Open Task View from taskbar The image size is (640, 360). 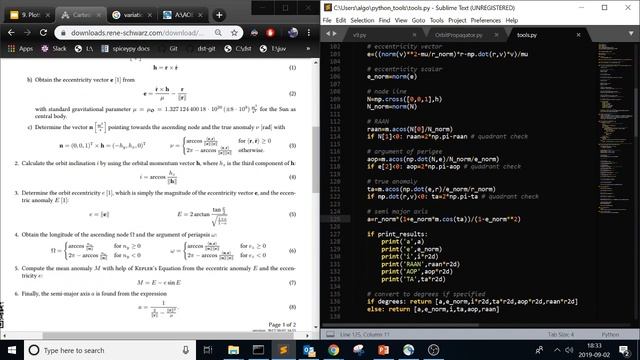(x=208, y=350)
